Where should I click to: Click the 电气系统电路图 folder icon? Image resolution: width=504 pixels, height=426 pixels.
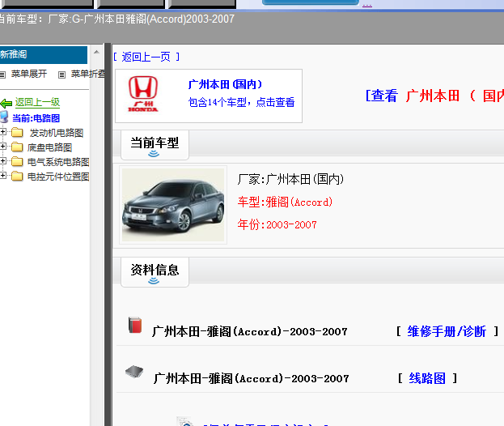coord(17,161)
